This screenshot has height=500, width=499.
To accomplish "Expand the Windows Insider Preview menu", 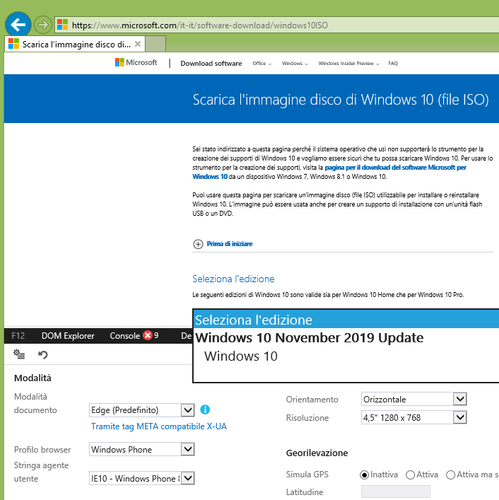I will pyautogui.click(x=349, y=63).
